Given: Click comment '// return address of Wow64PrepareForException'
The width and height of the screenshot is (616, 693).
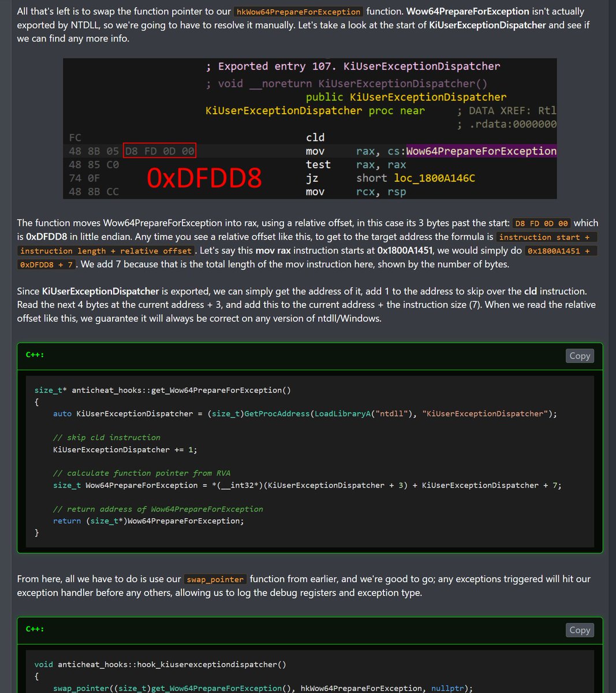Looking at the screenshot, I should point(158,509).
